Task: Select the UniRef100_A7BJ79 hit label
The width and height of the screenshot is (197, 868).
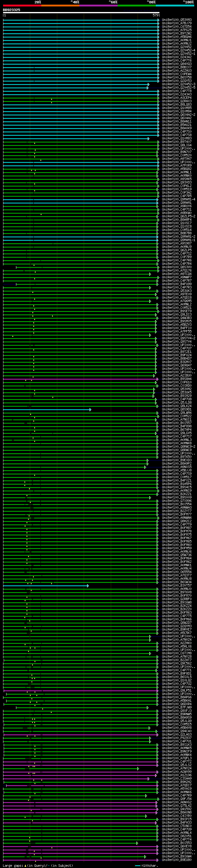Action: (177, 23)
